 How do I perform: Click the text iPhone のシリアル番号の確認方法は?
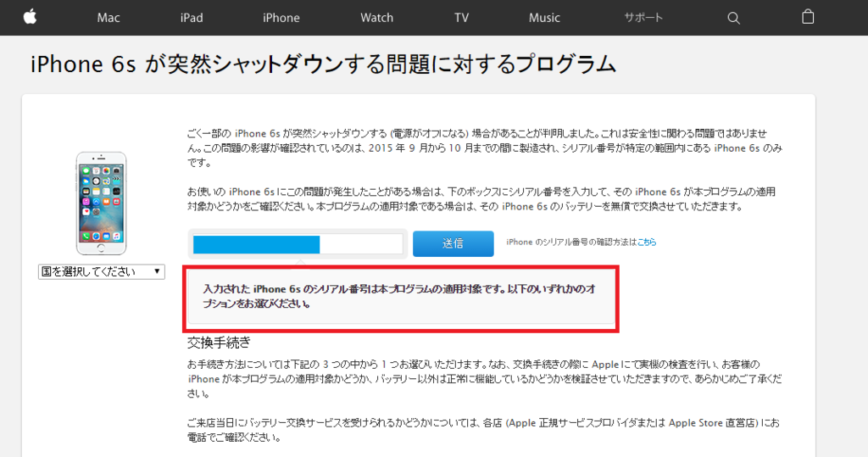(571, 242)
